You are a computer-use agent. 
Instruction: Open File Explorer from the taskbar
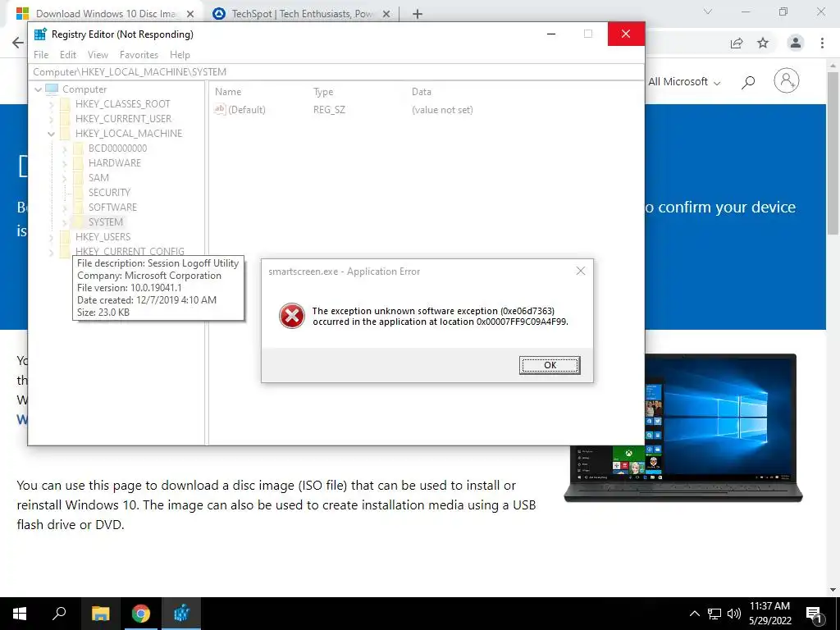(x=100, y=614)
